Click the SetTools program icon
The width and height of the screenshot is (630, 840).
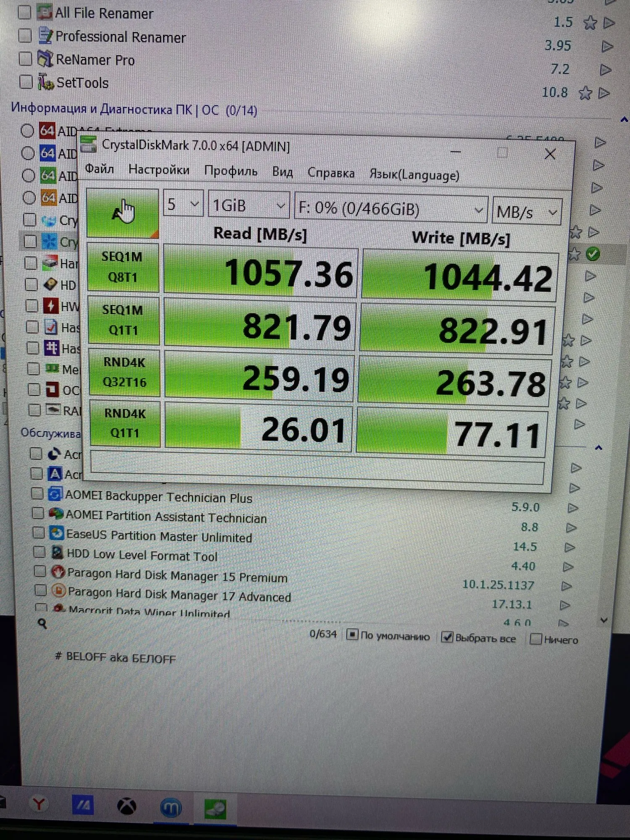(46, 81)
